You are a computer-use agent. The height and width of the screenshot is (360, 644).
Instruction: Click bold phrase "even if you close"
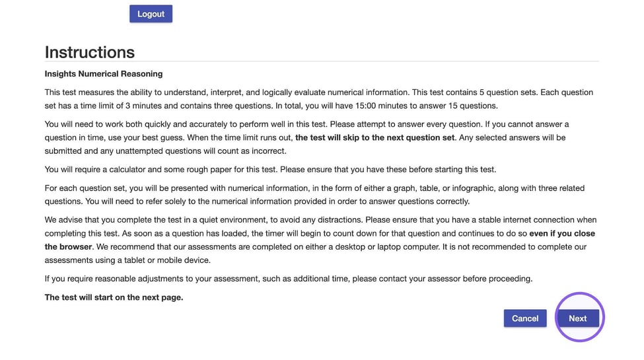click(x=562, y=233)
